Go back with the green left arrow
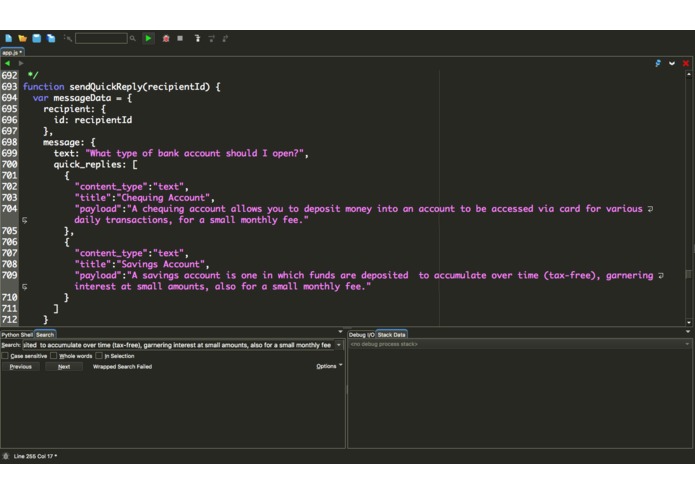This screenshot has height=494, width=695. coord(8,63)
